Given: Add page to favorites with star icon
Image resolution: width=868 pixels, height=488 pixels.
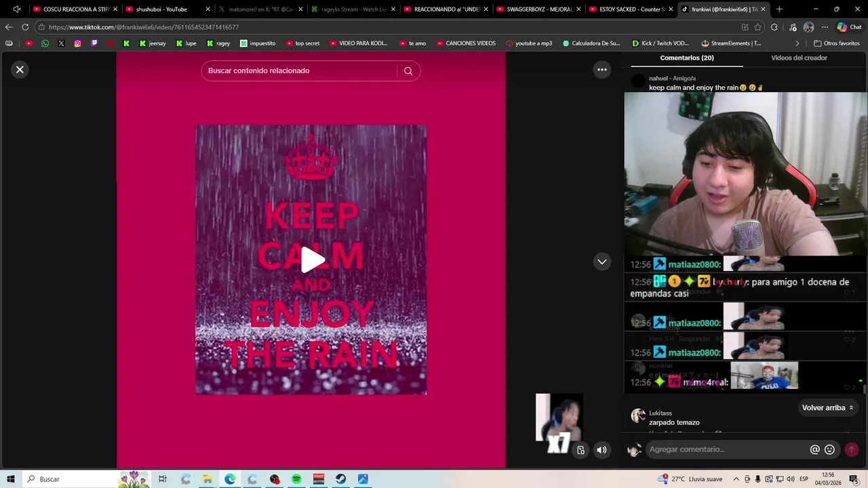Looking at the screenshot, I should pos(758,27).
